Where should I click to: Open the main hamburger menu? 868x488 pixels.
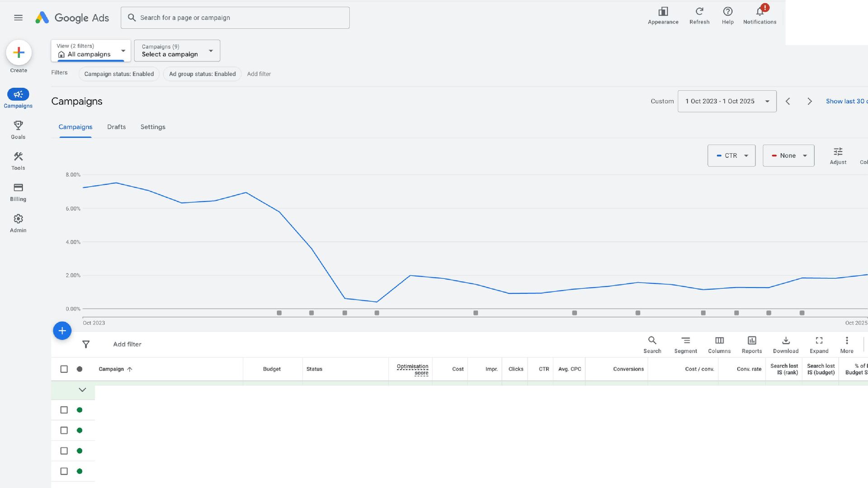(x=18, y=18)
